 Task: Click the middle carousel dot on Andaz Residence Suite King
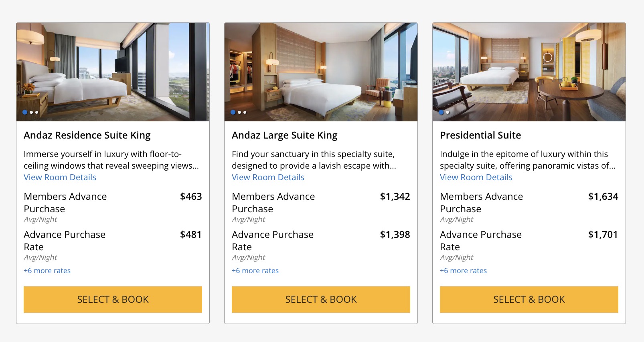pyautogui.click(x=31, y=113)
